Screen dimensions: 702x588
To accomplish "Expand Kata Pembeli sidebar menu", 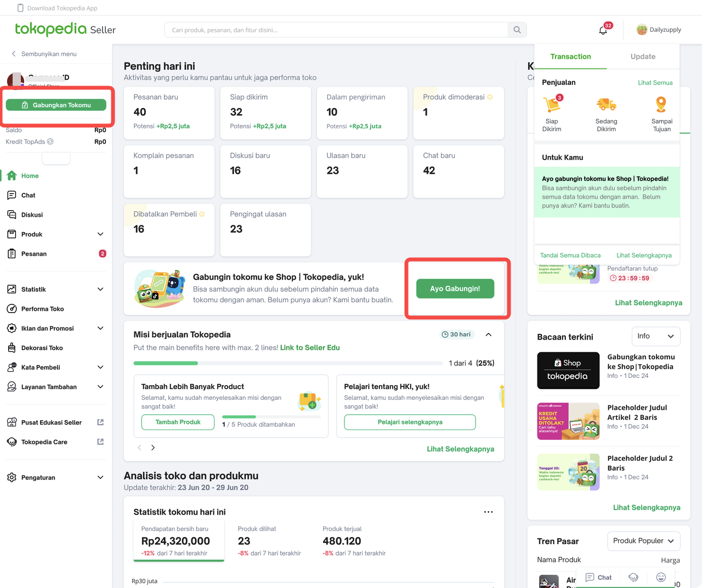I will [x=100, y=367].
